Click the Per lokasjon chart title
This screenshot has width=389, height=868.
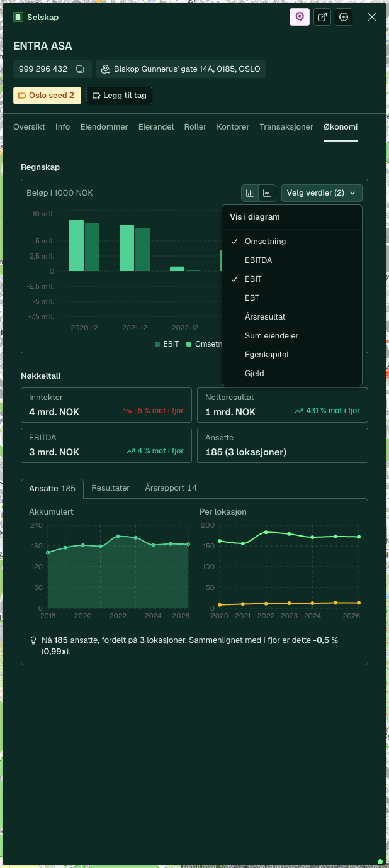pos(223,512)
